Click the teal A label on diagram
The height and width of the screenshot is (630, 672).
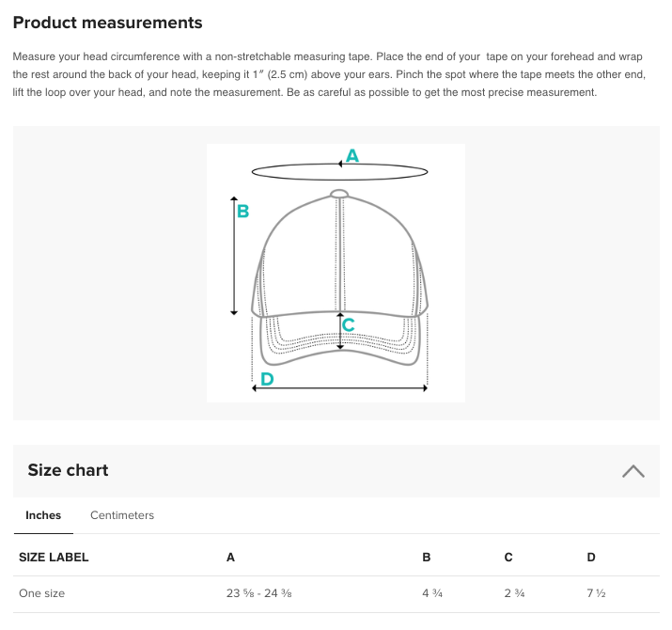[352, 156]
